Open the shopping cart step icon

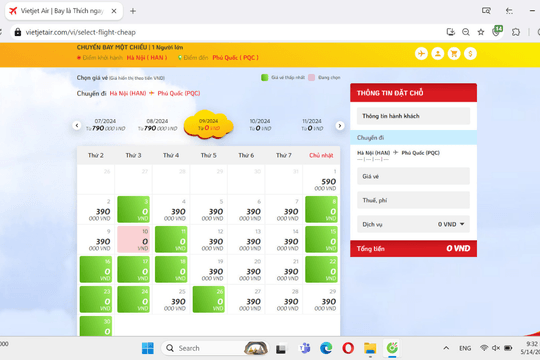point(454,54)
